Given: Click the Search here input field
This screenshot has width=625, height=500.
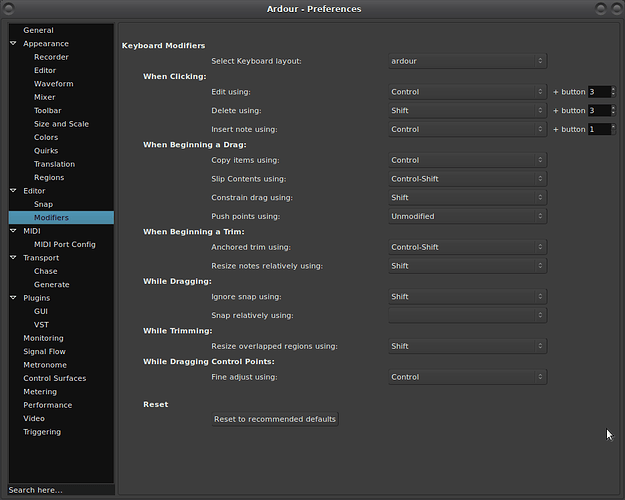Looking at the screenshot, I should [60, 490].
